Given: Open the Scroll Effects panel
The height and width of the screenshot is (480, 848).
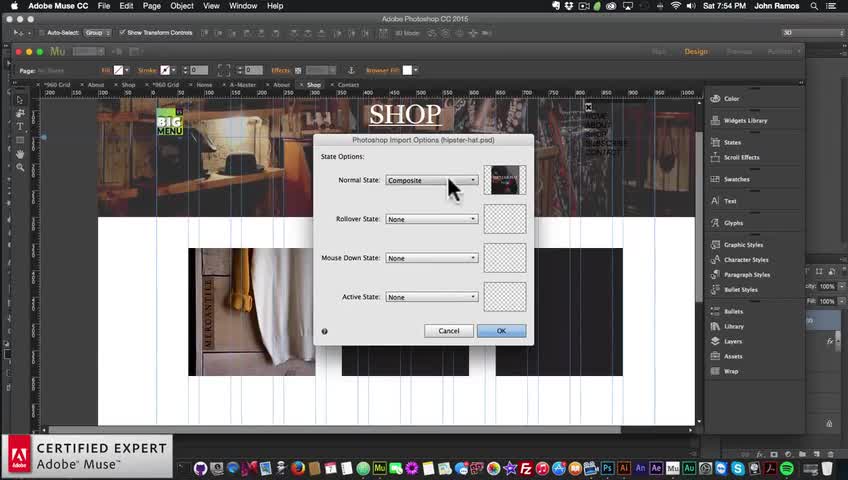Looking at the screenshot, I should point(741,157).
